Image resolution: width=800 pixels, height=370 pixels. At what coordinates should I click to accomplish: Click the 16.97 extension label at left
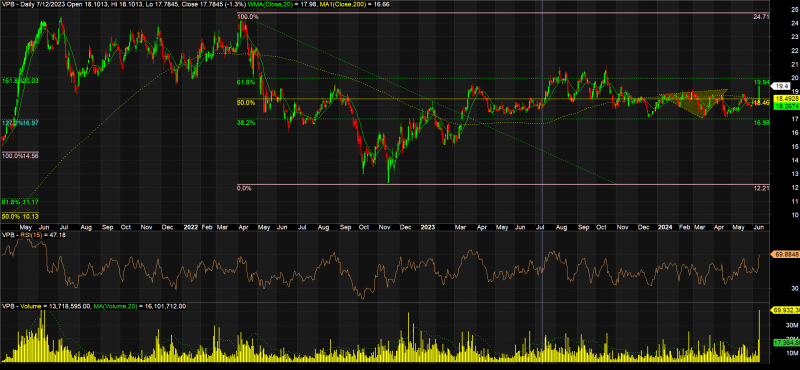pyautogui.click(x=30, y=122)
